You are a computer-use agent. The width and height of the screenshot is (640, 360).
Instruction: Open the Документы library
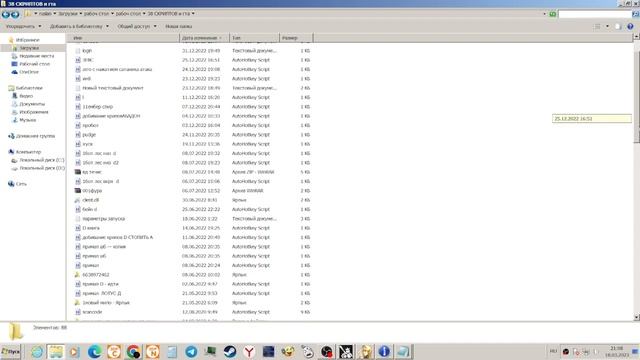click(x=32, y=104)
